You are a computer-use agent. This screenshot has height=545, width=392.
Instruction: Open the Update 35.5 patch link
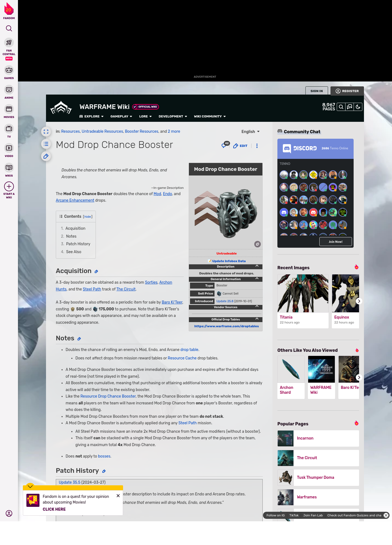coord(69,482)
